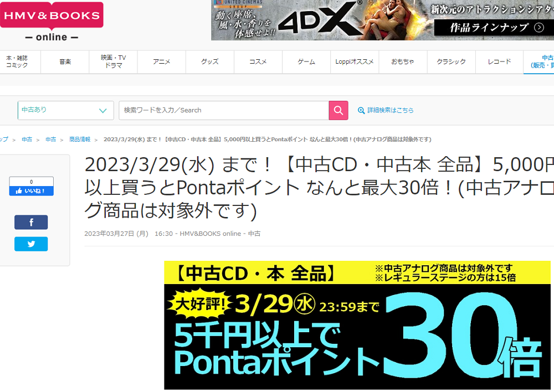The image size is (554, 392).
Task: Click the Facebook share icon
Action: coord(31,222)
